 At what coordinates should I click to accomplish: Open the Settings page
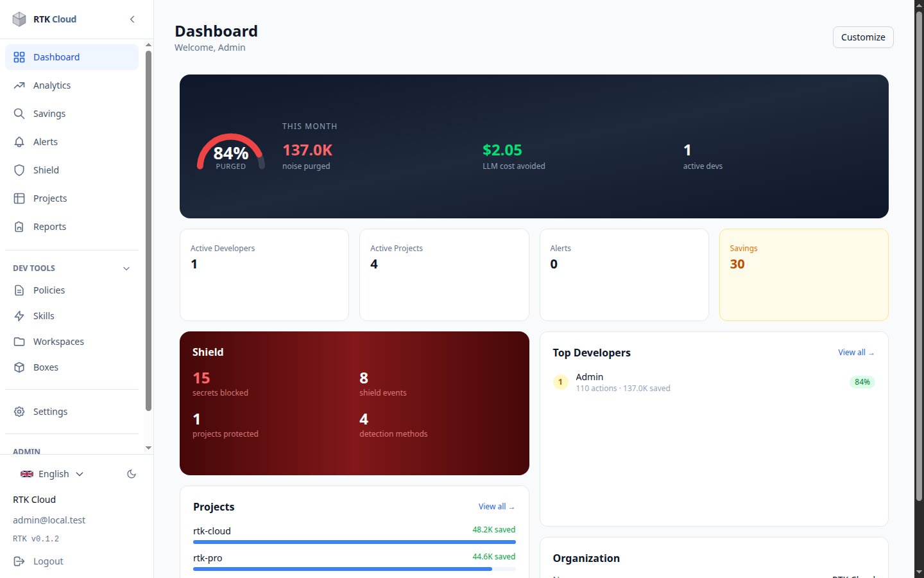pyautogui.click(x=72, y=412)
